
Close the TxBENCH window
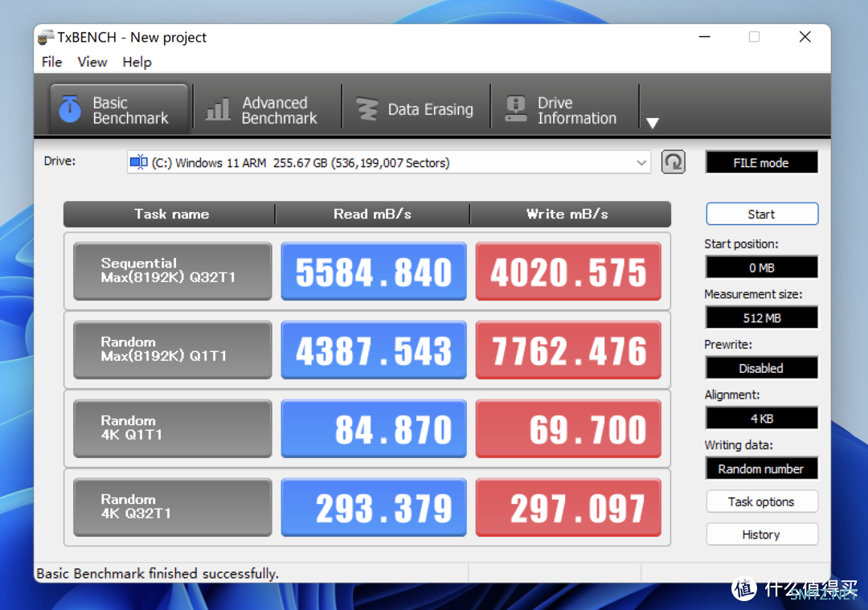pyautogui.click(x=805, y=37)
